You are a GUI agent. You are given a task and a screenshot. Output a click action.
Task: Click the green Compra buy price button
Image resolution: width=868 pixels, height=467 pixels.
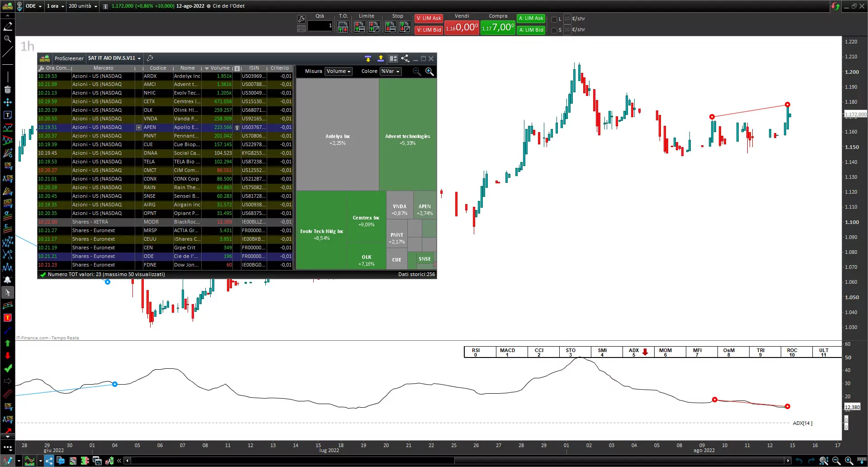pos(498,28)
